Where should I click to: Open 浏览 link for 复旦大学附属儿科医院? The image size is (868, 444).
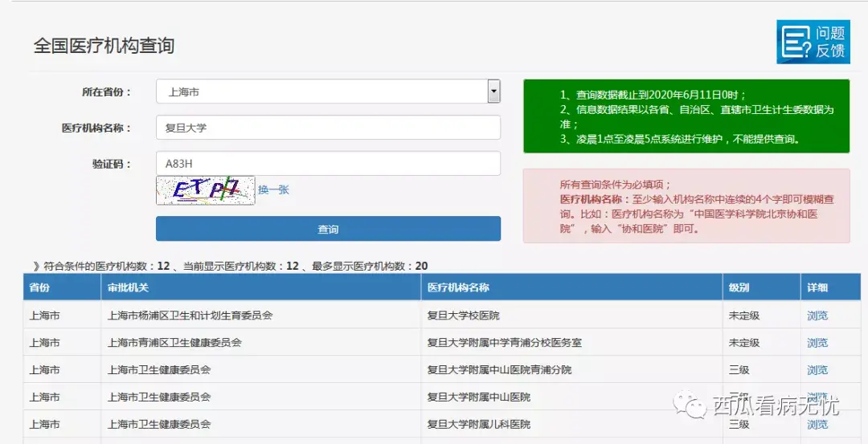(x=817, y=425)
